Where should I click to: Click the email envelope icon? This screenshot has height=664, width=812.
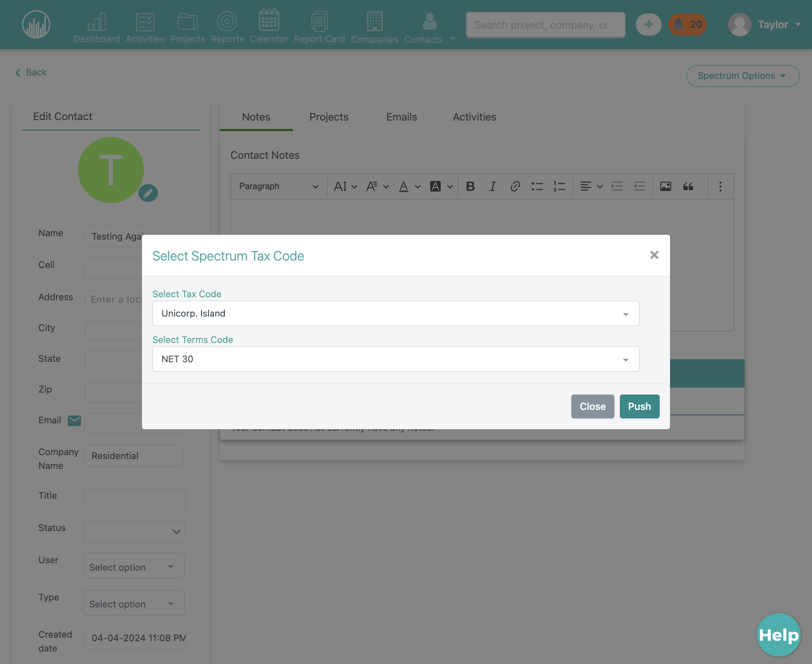(74, 421)
